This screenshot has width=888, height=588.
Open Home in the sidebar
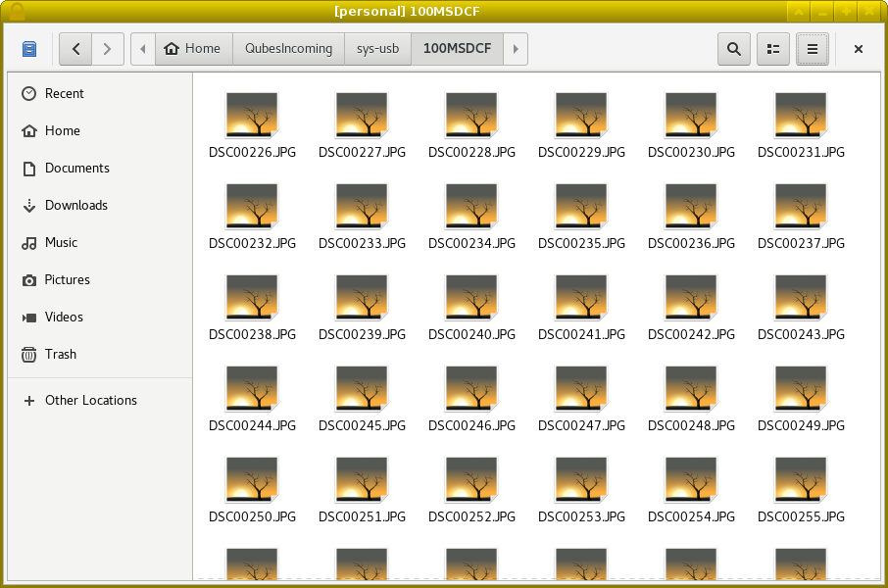[x=100, y=131]
